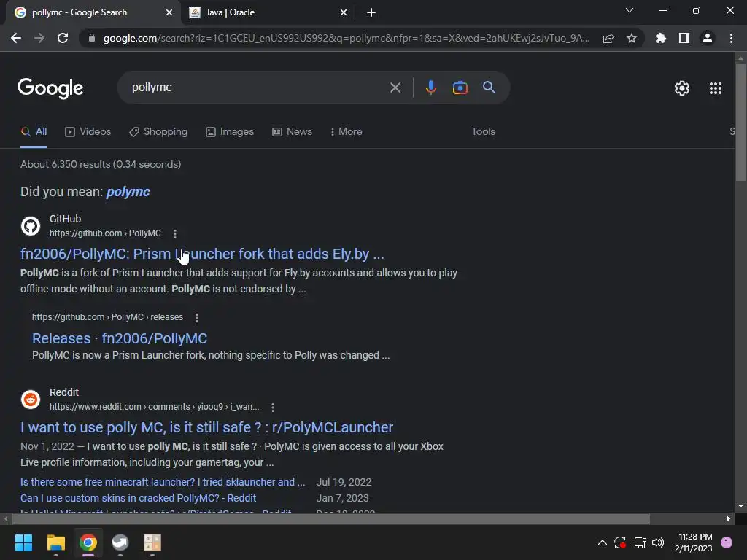
Task: Open options for PollyMC releases result
Action: pyautogui.click(x=197, y=318)
